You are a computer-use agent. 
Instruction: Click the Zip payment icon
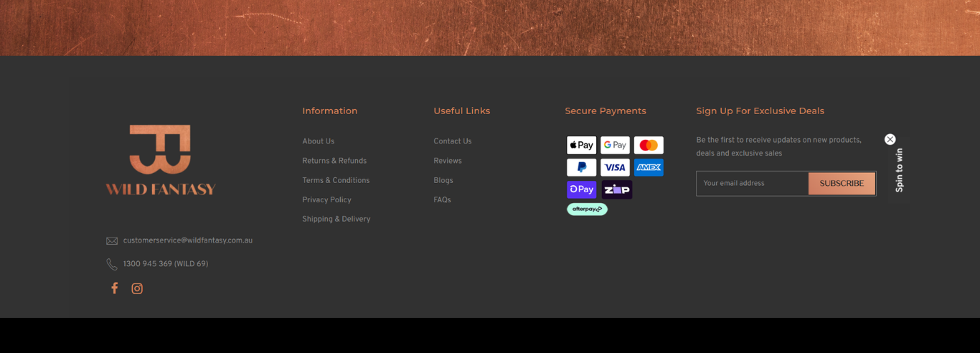coord(616,189)
